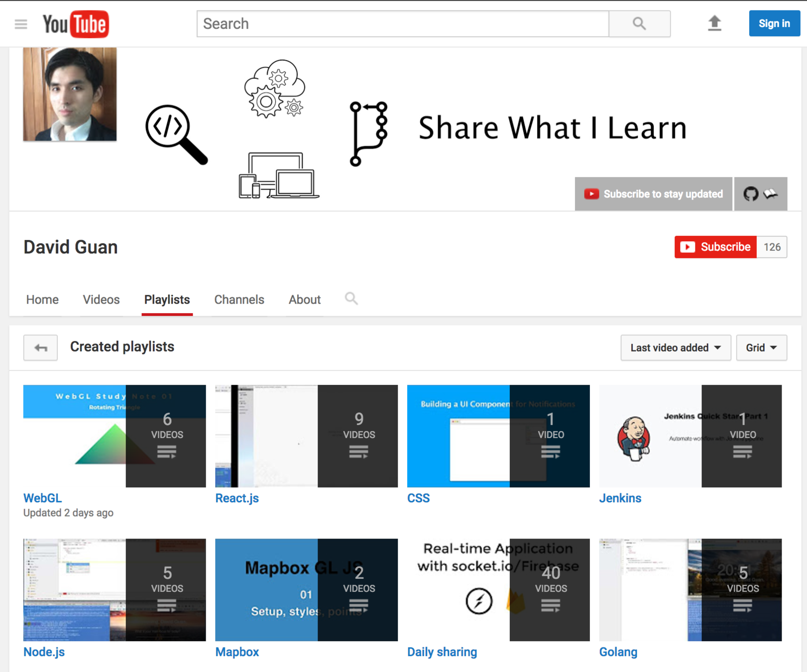
Task: Click Subscribe to stay updated banner button
Action: pyautogui.click(x=654, y=194)
